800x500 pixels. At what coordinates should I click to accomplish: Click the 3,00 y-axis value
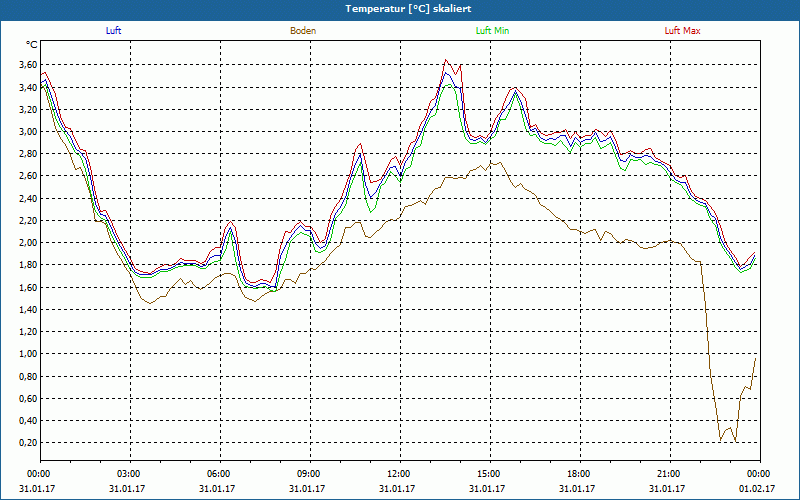[x=28, y=132]
